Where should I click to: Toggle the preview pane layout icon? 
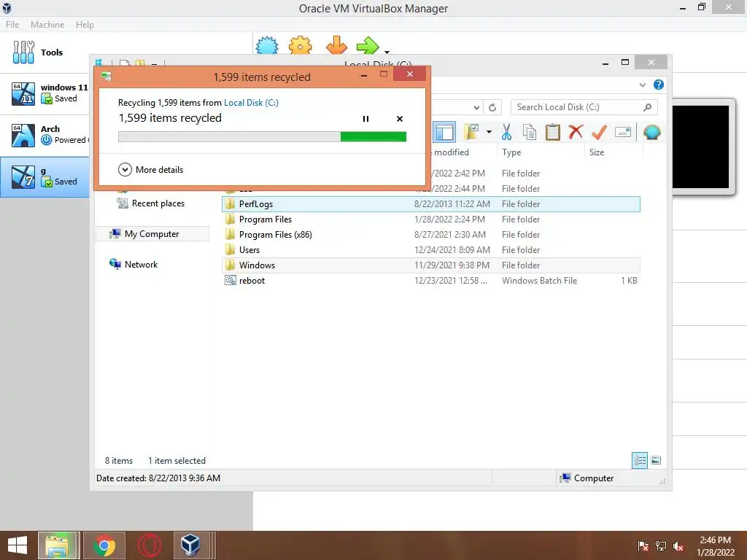click(x=444, y=132)
